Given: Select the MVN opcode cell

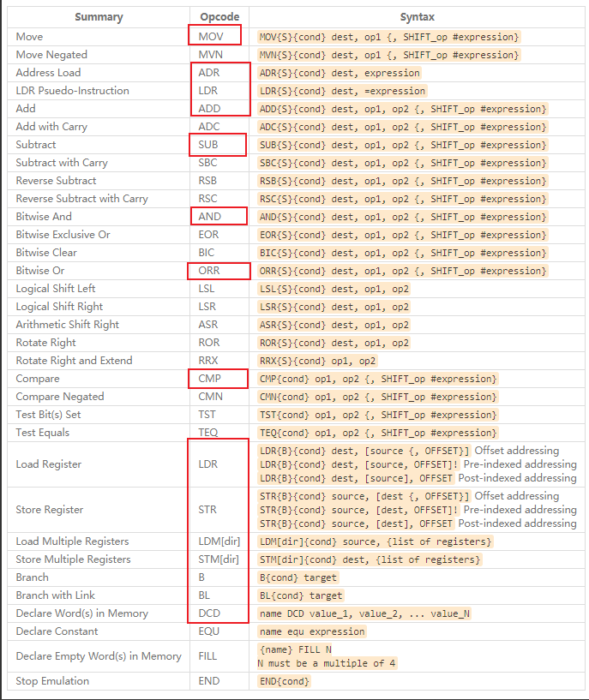Looking at the screenshot, I should coord(219,55).
